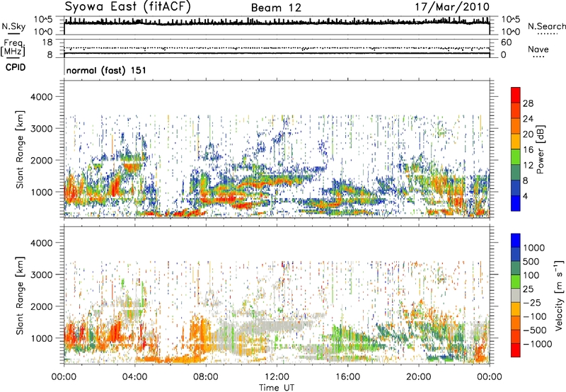566x392 pixels.
Task: Click the 'Power [dB]' axis label
Action: click(x=540, y=149)
